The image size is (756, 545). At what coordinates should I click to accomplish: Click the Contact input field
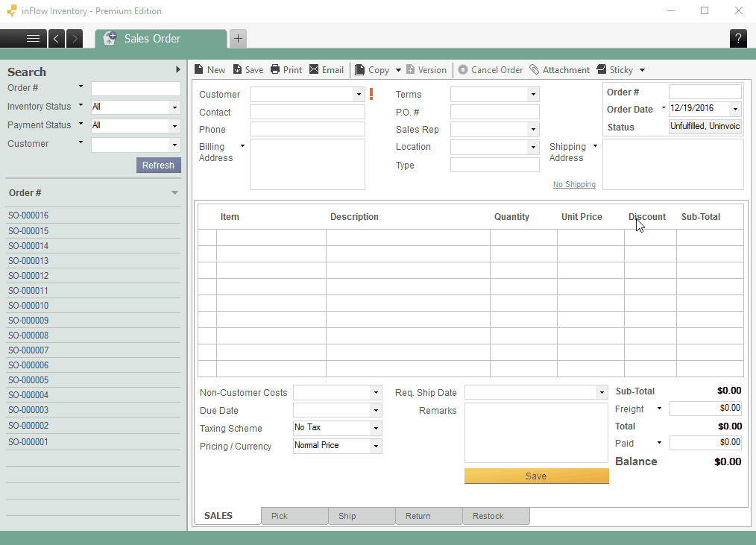point(307,112)
